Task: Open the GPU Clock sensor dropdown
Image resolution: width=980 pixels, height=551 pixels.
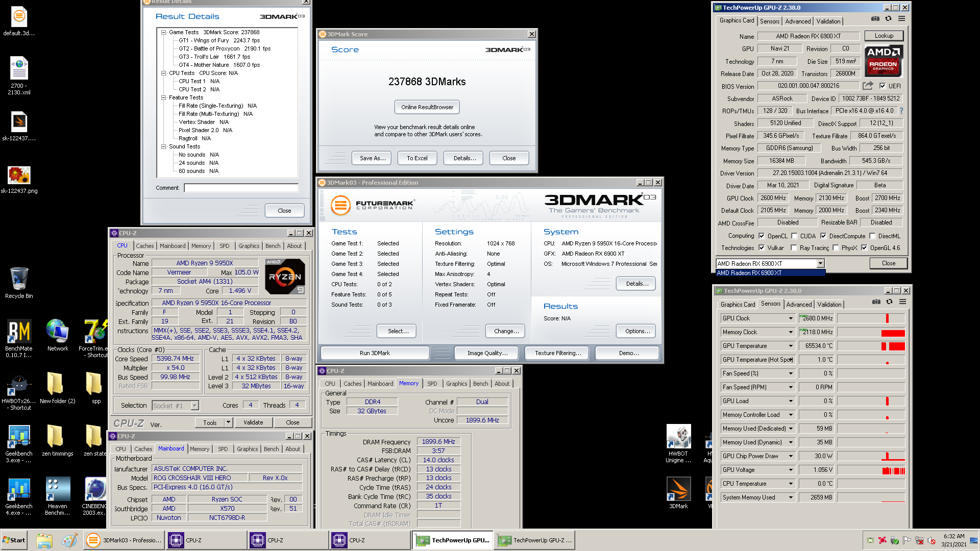Action: pos(791,318)
